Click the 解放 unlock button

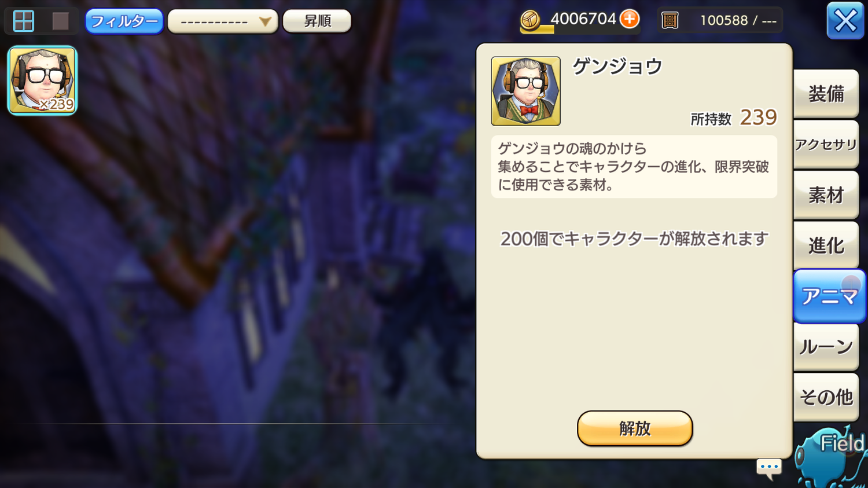[635, 428]
